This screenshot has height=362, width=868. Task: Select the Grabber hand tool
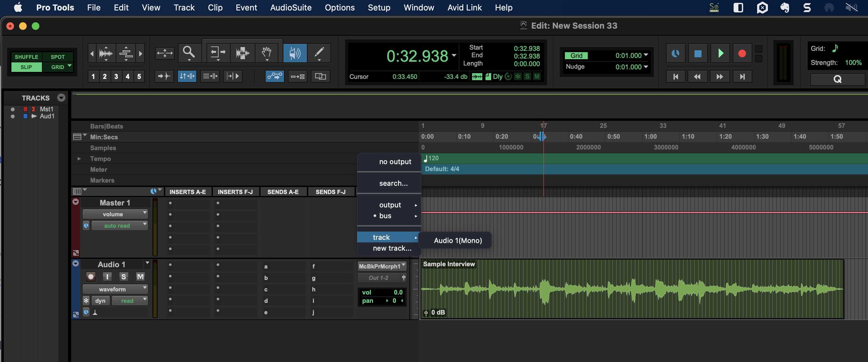pyautogui.click(x=266, y=53)
